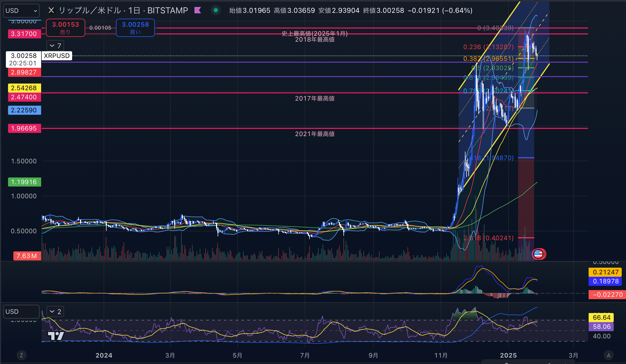Viewport: 626px width, 364px height.
Task: Click the 2025 date on time axis
Action: [508, 355]
